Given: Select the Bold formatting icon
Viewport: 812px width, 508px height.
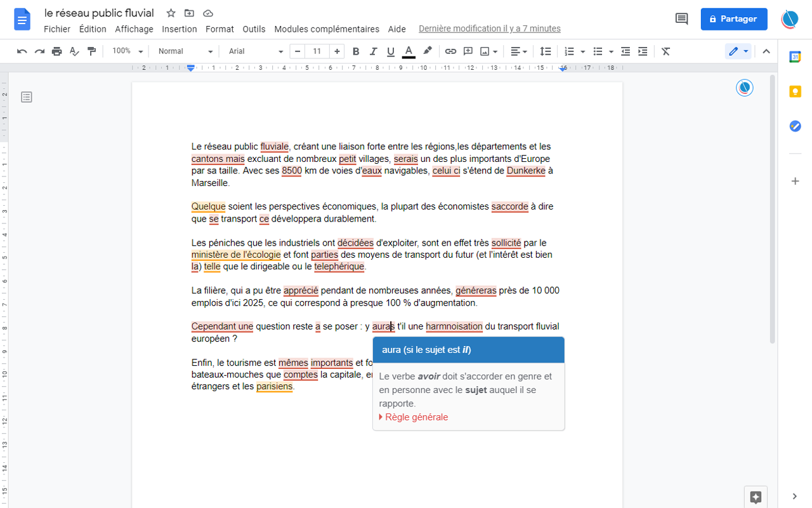Looking at the screenshot, I should (356, 51).
